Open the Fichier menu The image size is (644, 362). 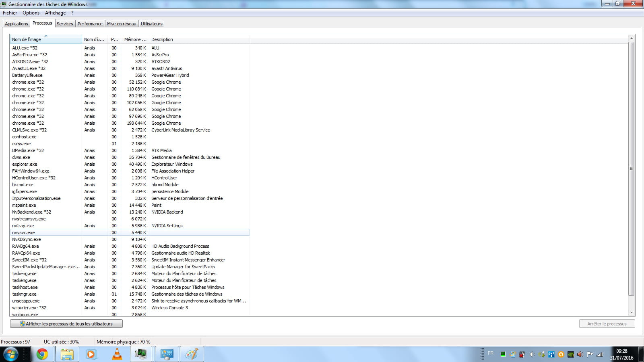click(x=10, y=13)
